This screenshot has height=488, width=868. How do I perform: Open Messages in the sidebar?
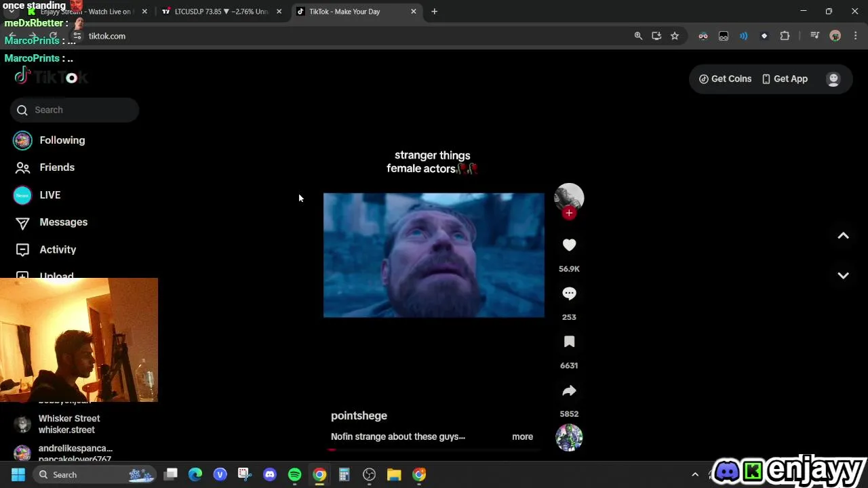click(51, 222)
